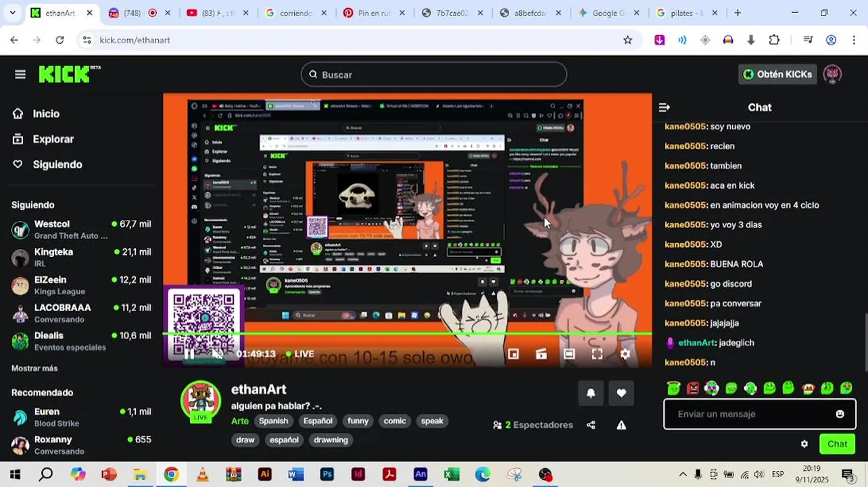Click the Buscar search bar
This screenshot has width=868, height=487.
tap(433, 74)
